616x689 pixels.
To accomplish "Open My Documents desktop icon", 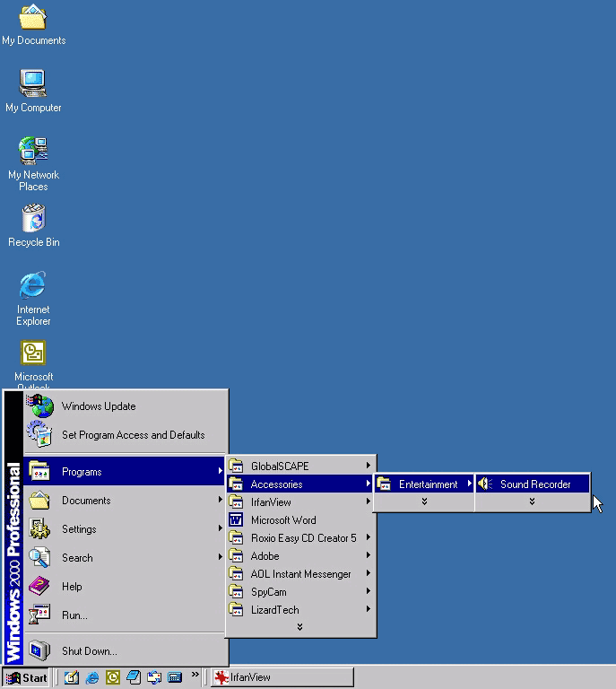I will click(x=33, y=25).
